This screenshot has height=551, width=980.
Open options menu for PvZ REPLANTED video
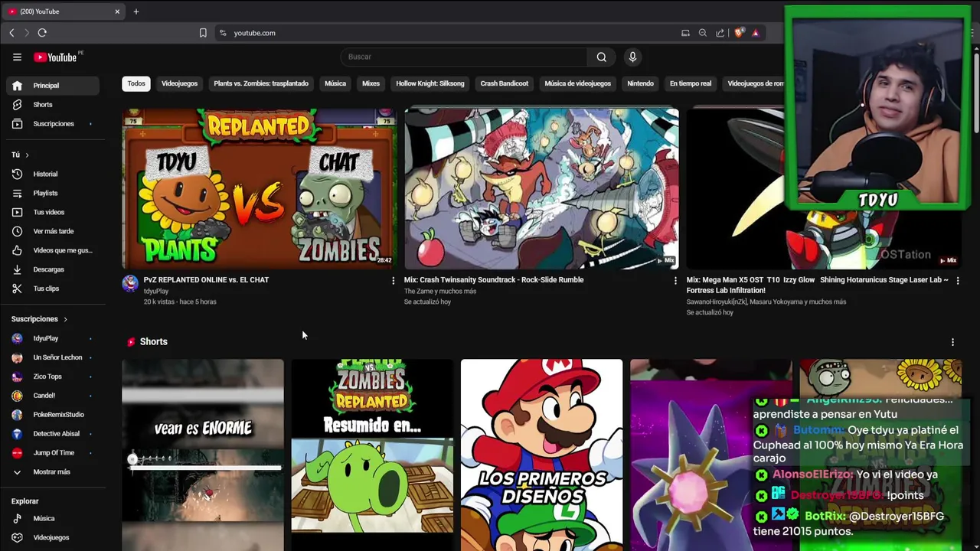pos(393,281)
